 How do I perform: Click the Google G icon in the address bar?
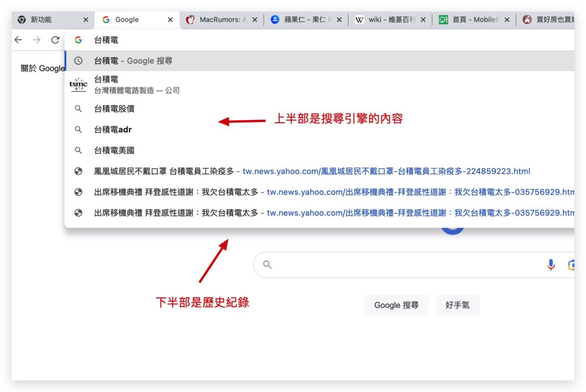78,40
